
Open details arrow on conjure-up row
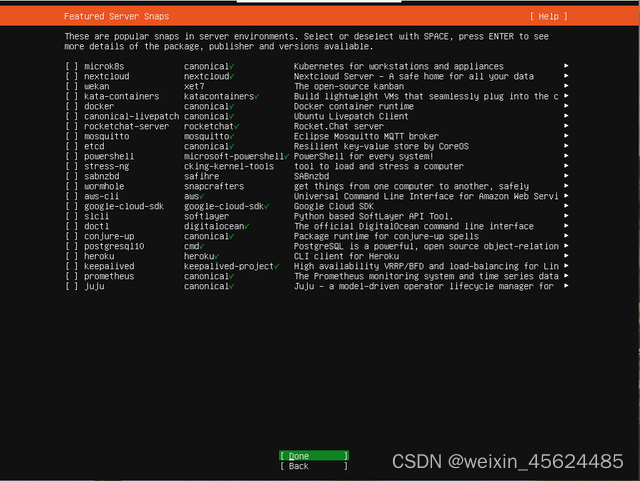(566, 236)
